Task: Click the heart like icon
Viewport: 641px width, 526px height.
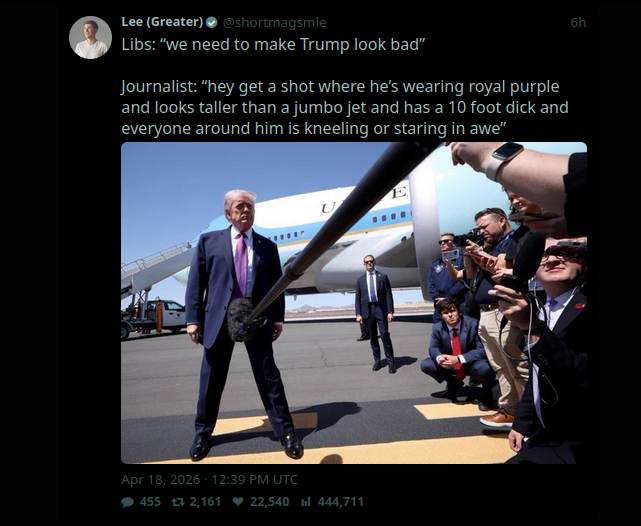Action: tap(238, 501)
